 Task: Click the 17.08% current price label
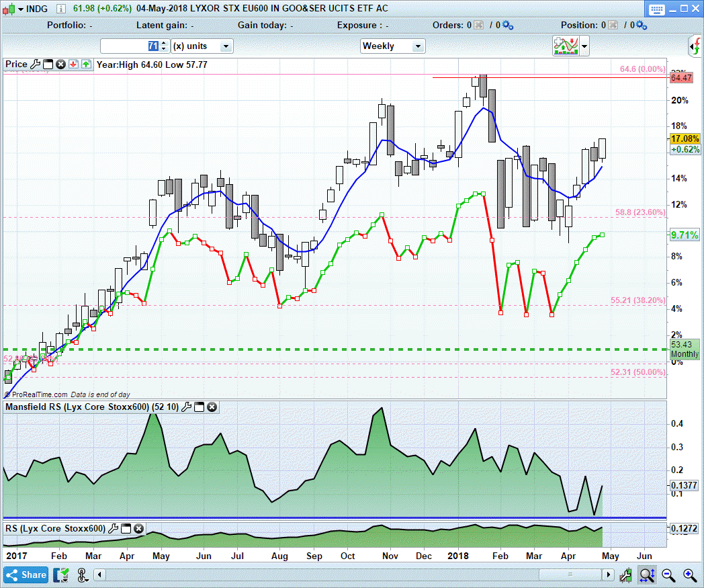point(685,139)
